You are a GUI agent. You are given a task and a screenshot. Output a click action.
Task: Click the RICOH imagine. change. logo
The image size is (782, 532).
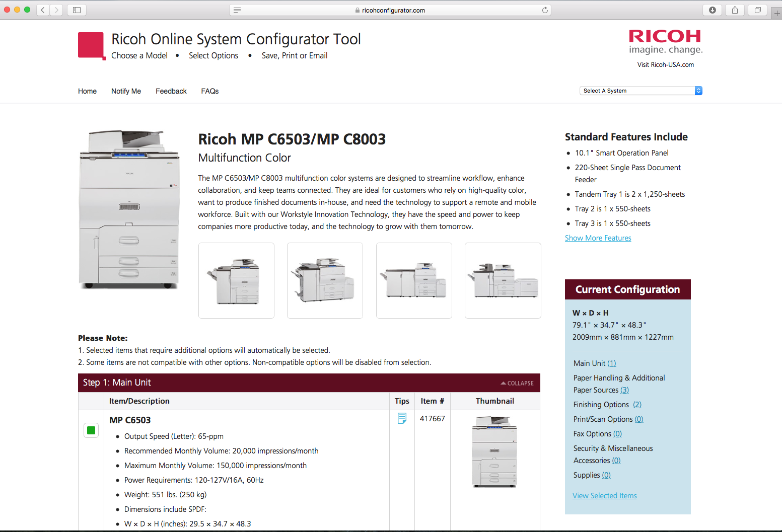pos(665,42)
